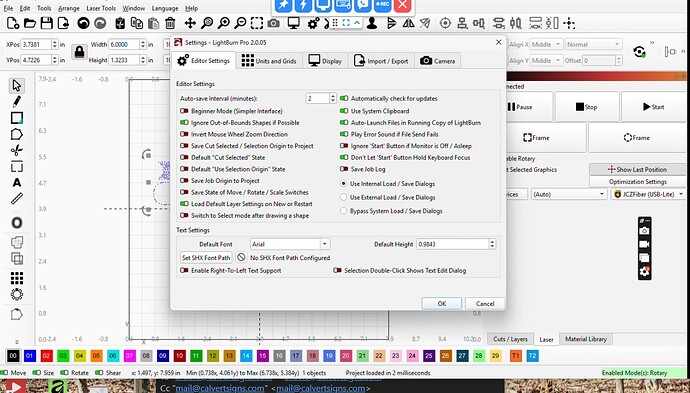Open the Align X Middle dropdown

(x=546, y=44)
